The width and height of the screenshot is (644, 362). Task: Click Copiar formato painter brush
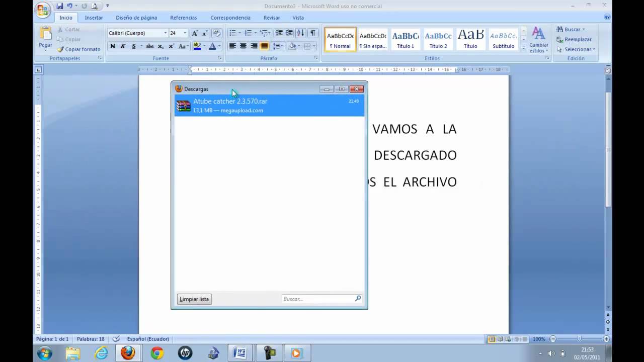tap(79, 49)
